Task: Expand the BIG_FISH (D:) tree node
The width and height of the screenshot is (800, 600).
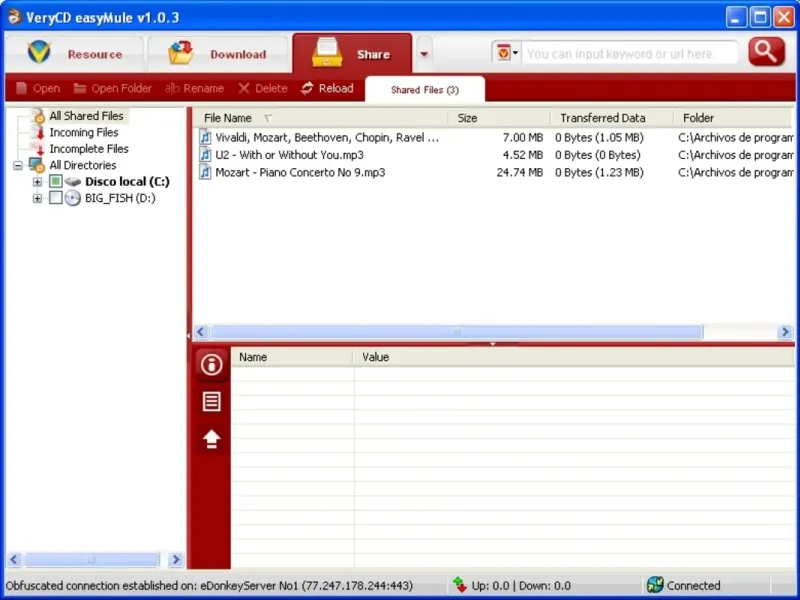Action: (38, 198)
